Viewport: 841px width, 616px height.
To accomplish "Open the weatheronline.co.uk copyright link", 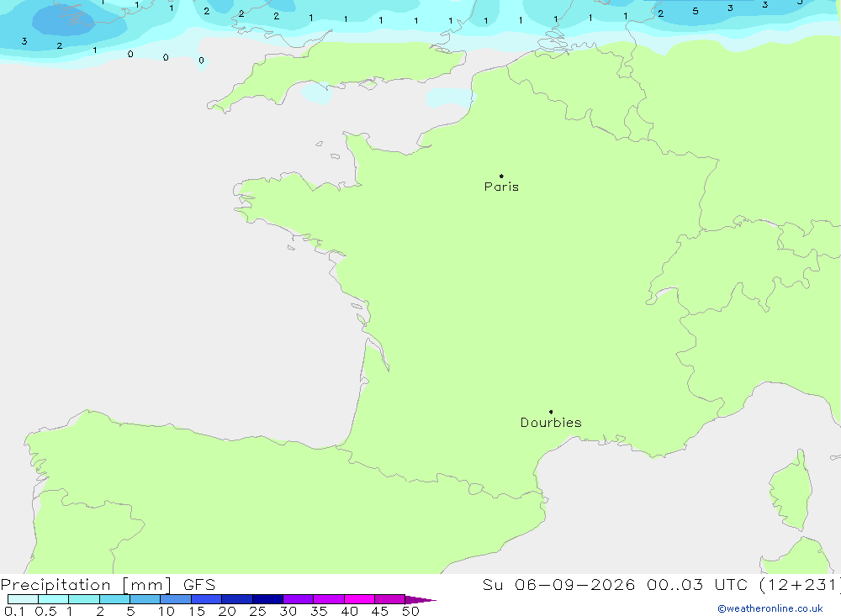I will (x=770, y=608).
